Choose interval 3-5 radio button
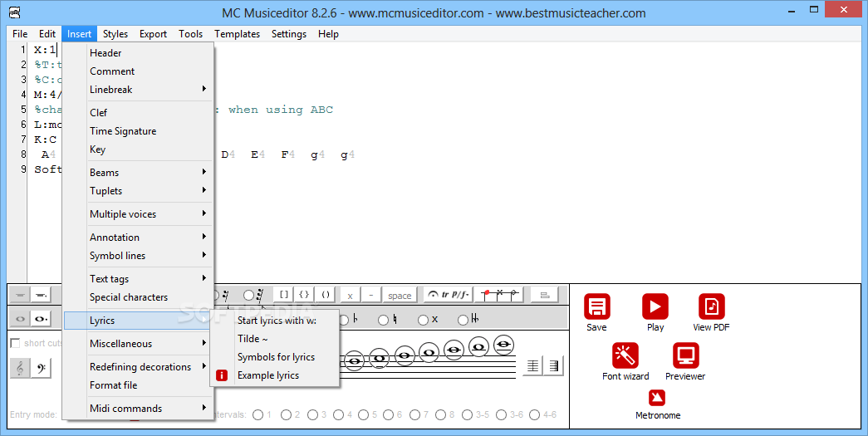The image size is (868, 436). (x=468, y=414)
